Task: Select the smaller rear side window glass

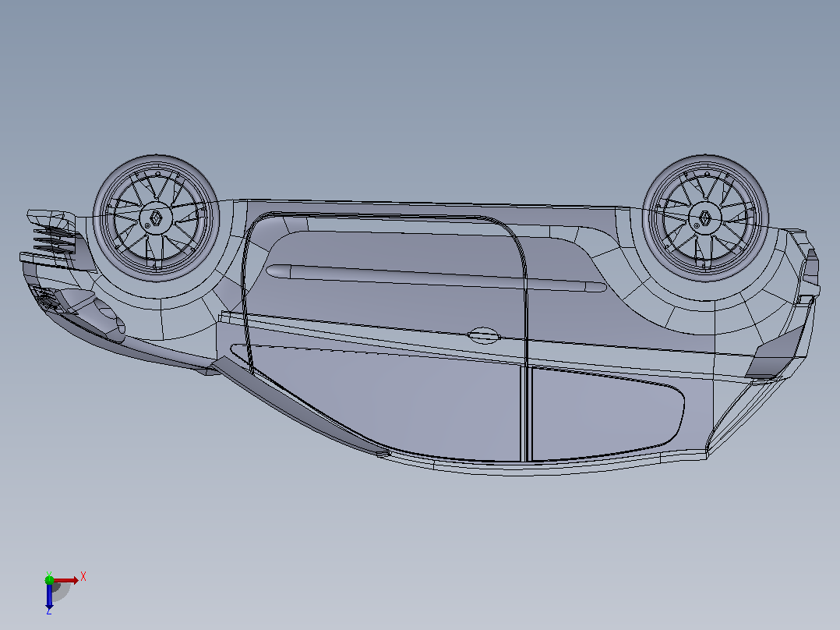Action: [608, 414]
